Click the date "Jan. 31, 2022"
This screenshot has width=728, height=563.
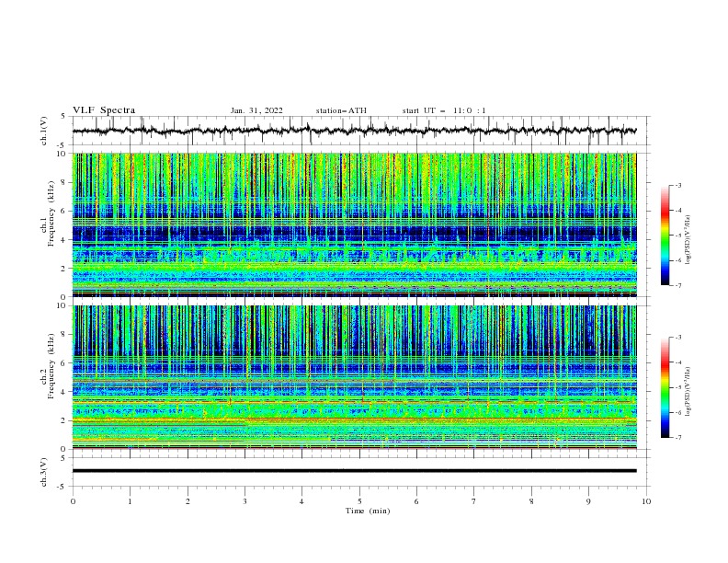[256, 110]
